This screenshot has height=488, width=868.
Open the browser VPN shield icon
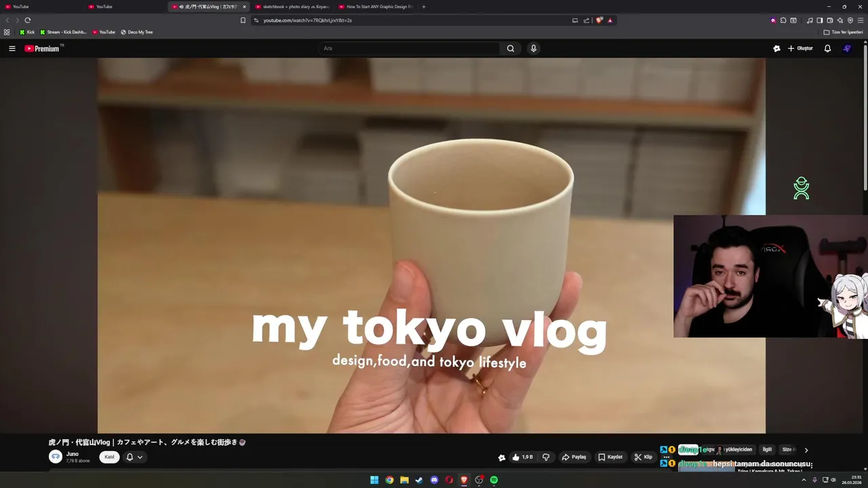pos(850,20)
